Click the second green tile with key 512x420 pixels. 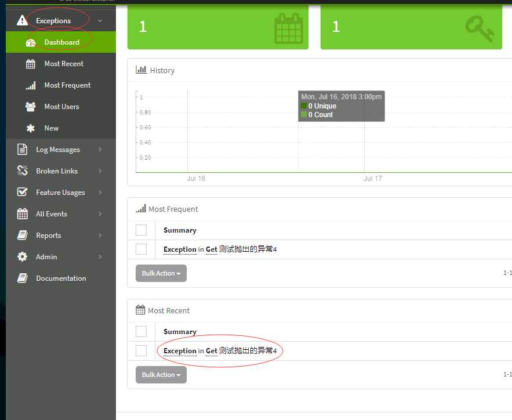point(411,27)
